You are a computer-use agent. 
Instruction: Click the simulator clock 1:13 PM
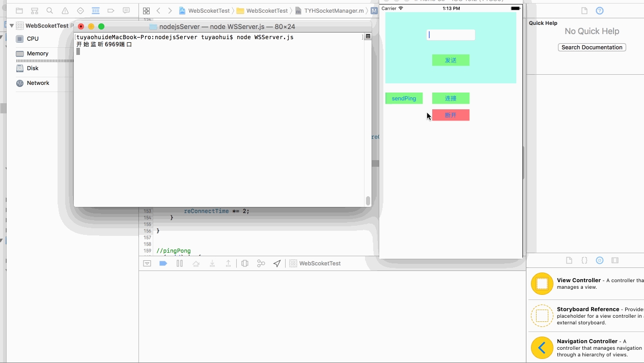tap(451, 8)
